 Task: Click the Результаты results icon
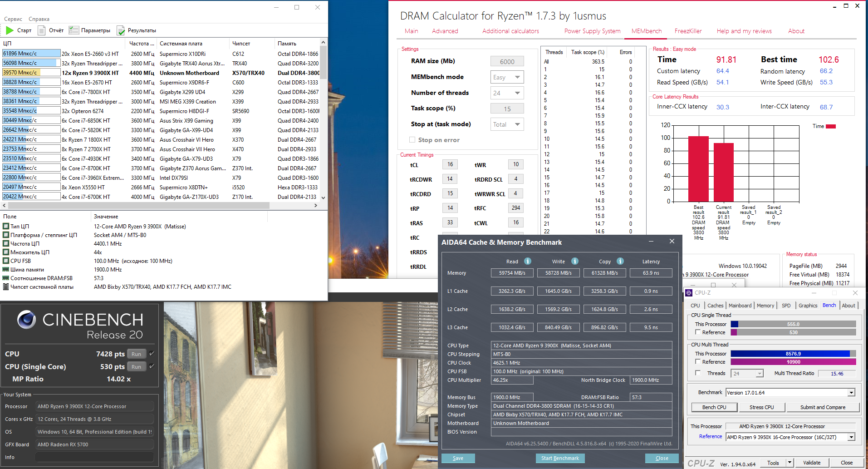(x=121, y=30)
